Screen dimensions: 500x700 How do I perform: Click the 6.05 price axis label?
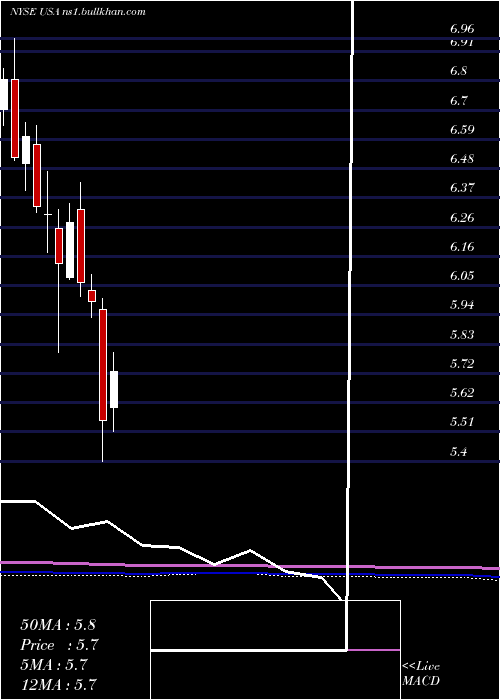(x=462, y=276)
